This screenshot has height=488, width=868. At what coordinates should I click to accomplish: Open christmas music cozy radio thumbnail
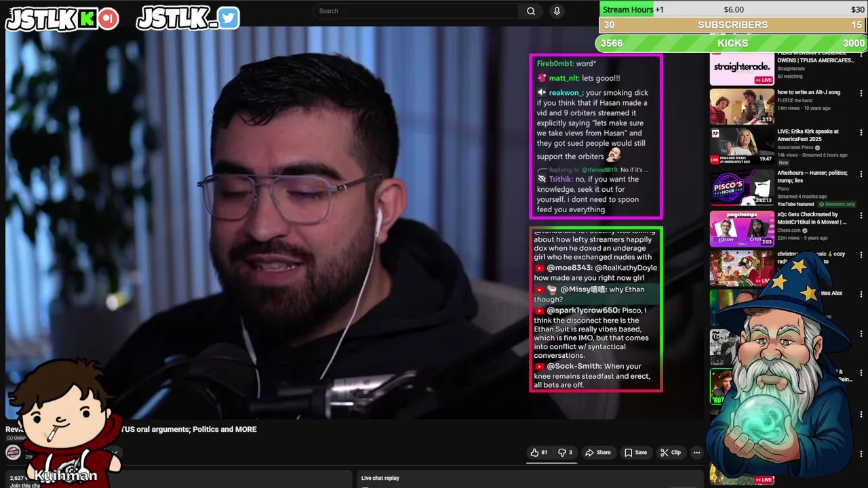point(742,268)
